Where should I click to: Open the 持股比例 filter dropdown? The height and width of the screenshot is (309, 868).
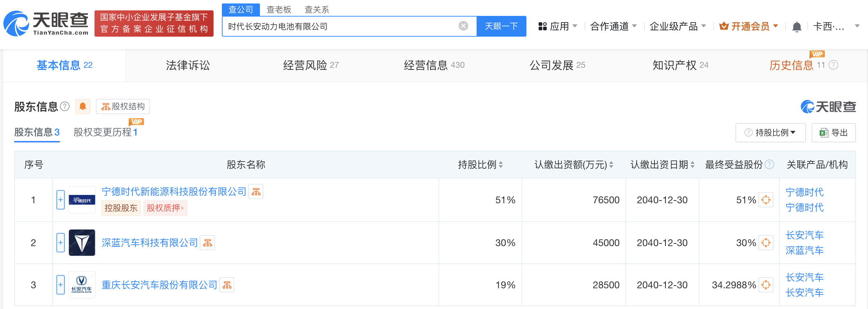click(x=771, y=133)
